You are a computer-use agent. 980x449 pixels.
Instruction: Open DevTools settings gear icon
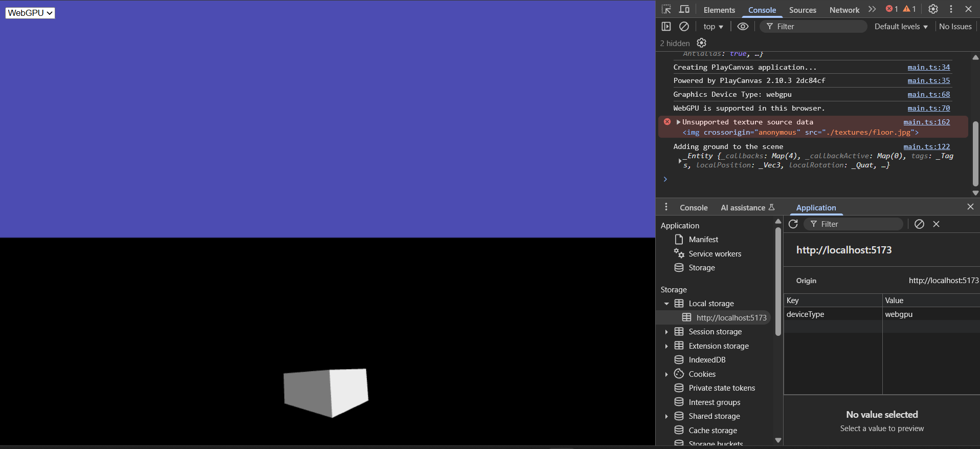pos(933,9)
